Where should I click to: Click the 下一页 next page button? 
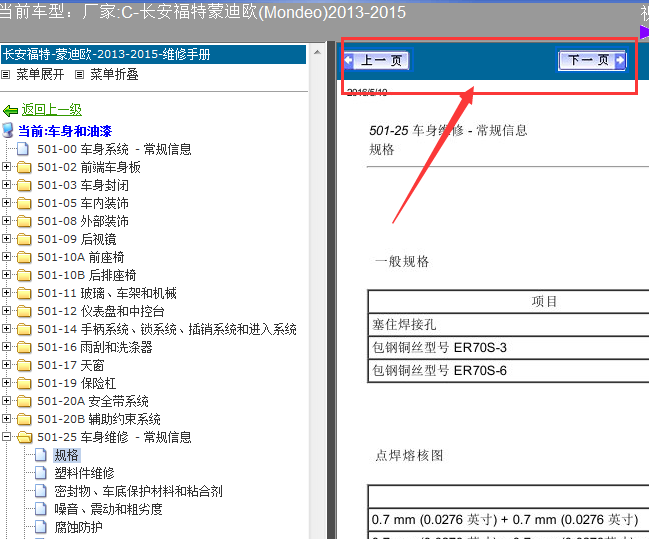(592, 60)
